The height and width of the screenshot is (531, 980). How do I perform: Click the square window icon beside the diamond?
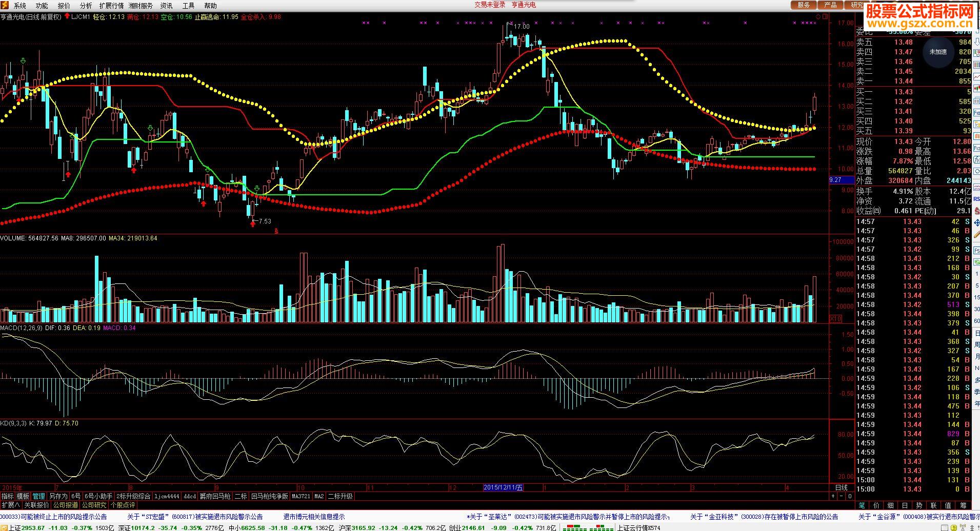click(825, 16)
